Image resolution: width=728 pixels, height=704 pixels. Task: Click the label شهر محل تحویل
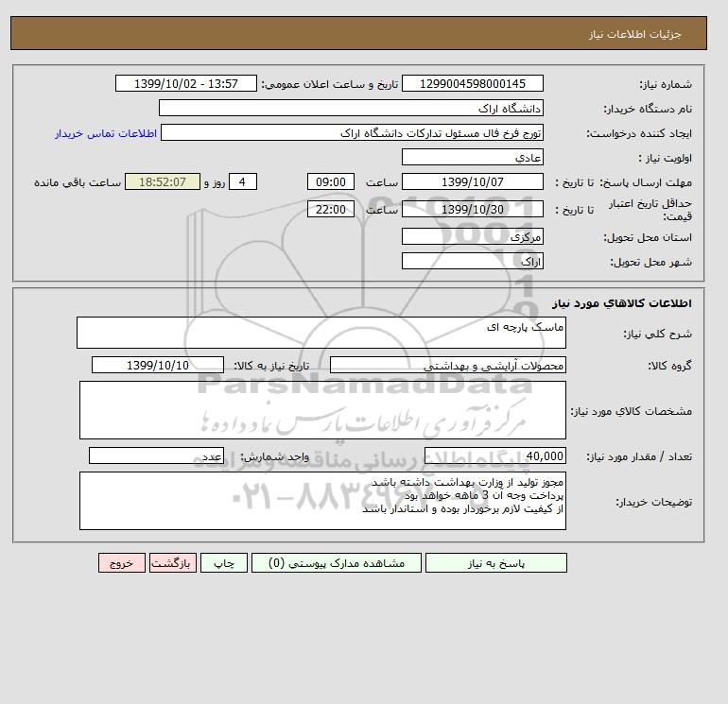650,262
